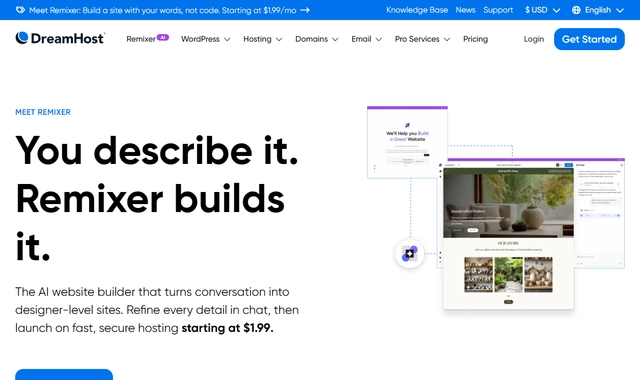Viewport: 640px width, 380px height.
Task: Open the Remixer nav item
Action: pos(141,39)
